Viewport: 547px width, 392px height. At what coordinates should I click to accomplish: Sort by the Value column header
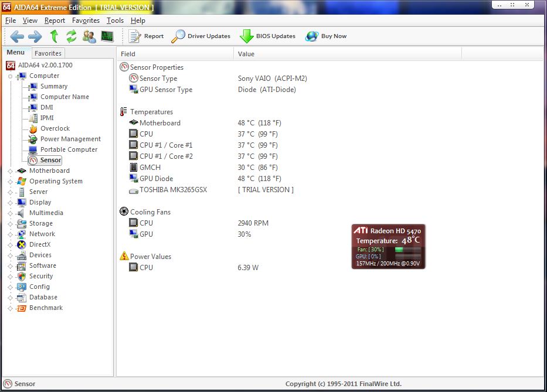[347, 54]
